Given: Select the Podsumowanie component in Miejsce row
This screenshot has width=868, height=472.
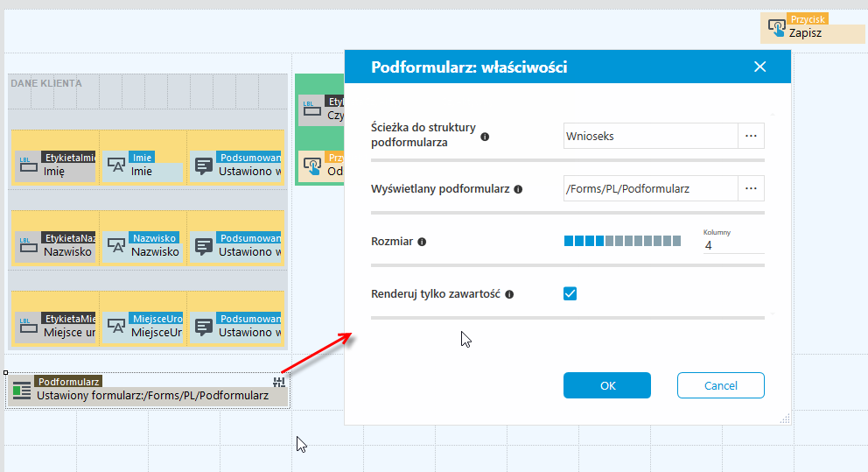Looking at the screenshot, I should tap(236, 327).
